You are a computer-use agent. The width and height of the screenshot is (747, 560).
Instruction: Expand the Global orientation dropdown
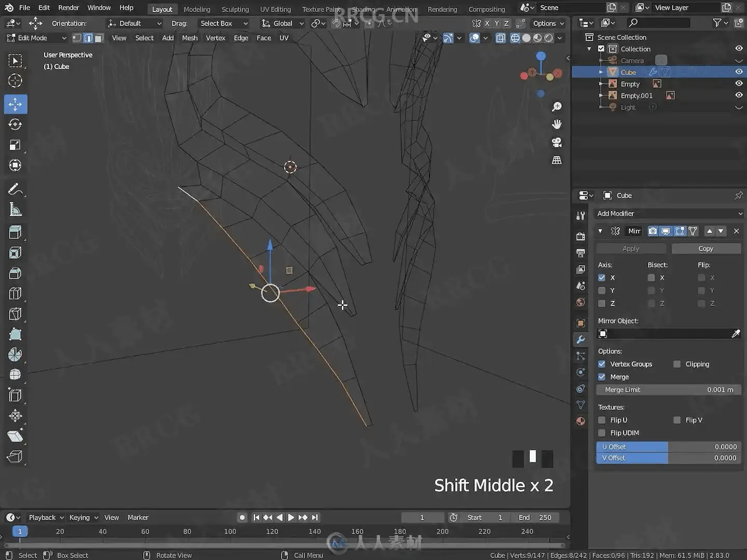[283, 23]
